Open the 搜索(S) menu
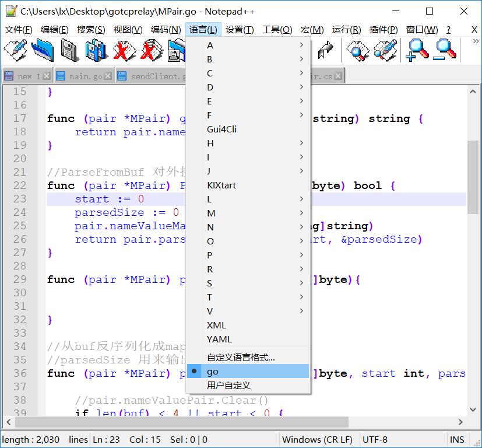 (91, 30)
